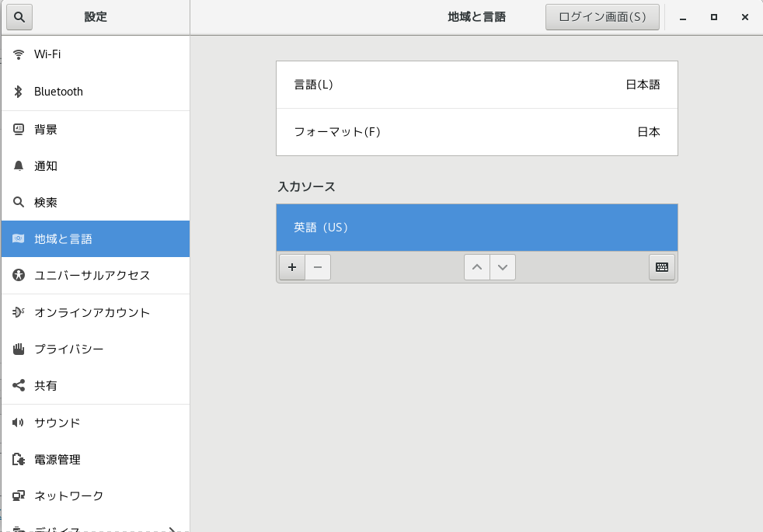Change 言語(L) language row
763x532 pixels.
click(477, 85)
